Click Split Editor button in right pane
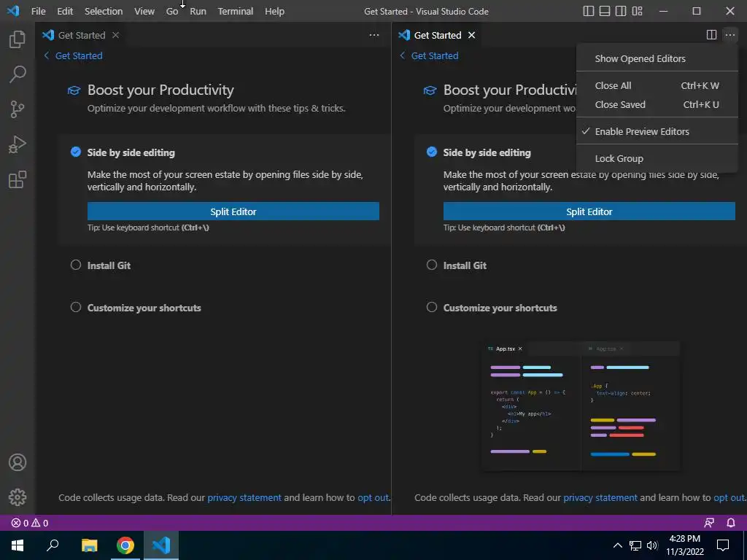 point(589,211)
